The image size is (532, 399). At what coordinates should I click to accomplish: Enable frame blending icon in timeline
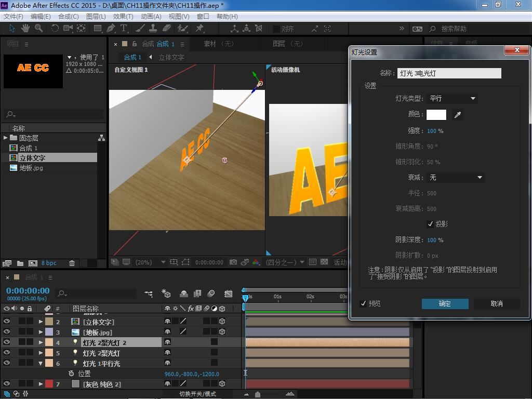(x=197, y=294)
